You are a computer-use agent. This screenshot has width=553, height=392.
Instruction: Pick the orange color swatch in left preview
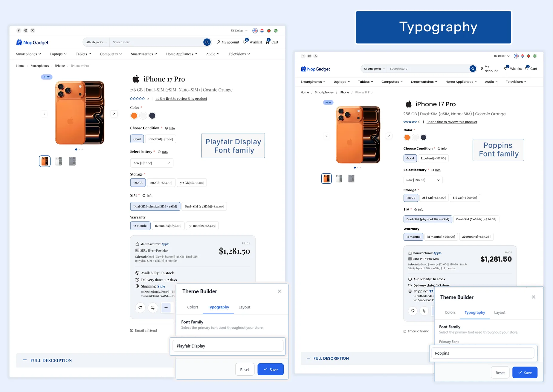click(134, 116)
